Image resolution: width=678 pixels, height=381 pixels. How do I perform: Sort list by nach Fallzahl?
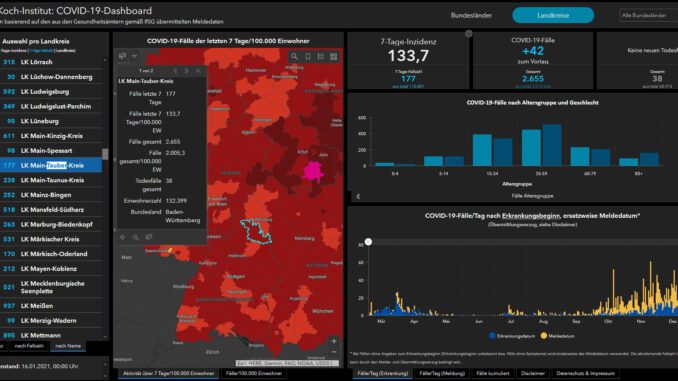pyautogui.click(x=29, y=346)
